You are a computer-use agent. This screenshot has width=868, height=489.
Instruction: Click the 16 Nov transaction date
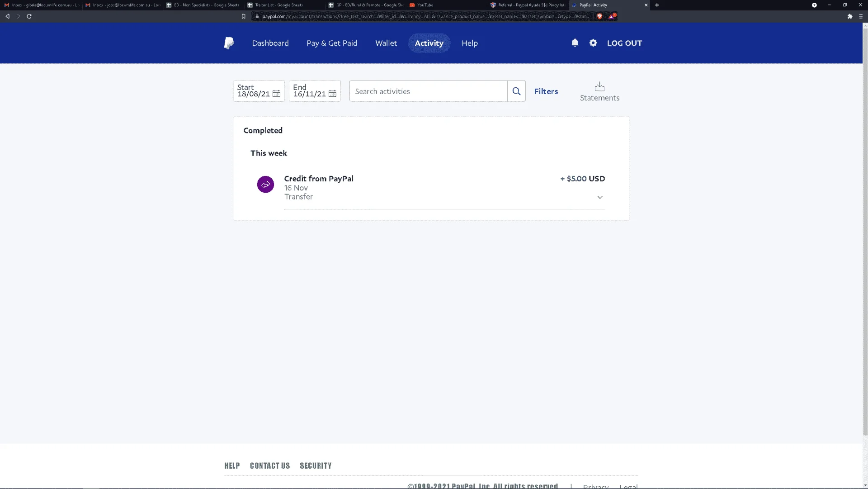point(296,188)
